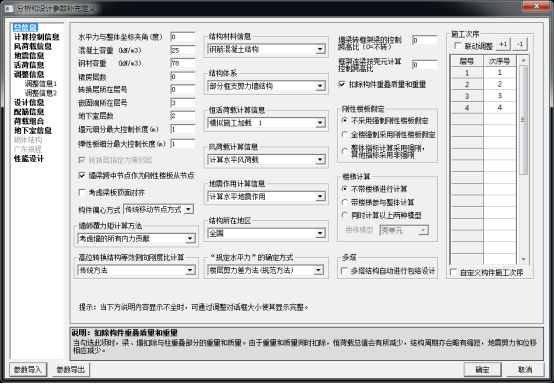
Task: Click the +1 construction sequence button
Action: 503,45
